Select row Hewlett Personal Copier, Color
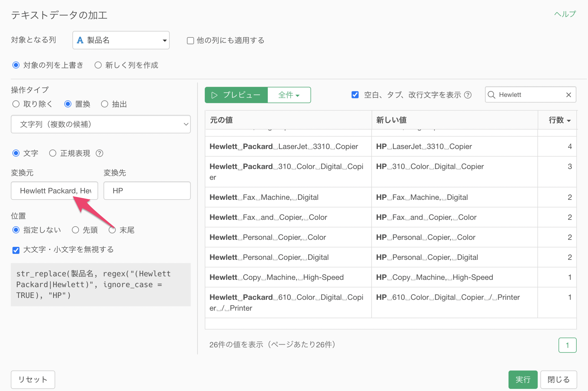 click(x=391, y=237)
